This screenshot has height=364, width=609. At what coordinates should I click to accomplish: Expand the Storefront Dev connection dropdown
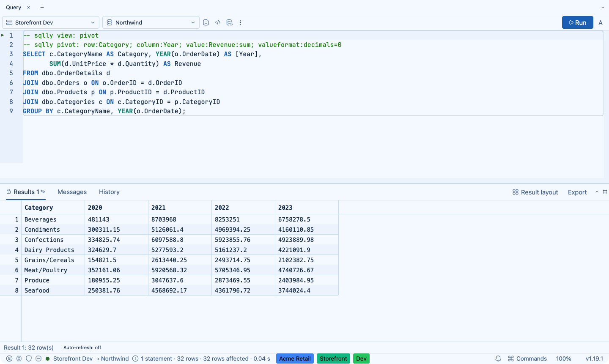pos(51,22)
